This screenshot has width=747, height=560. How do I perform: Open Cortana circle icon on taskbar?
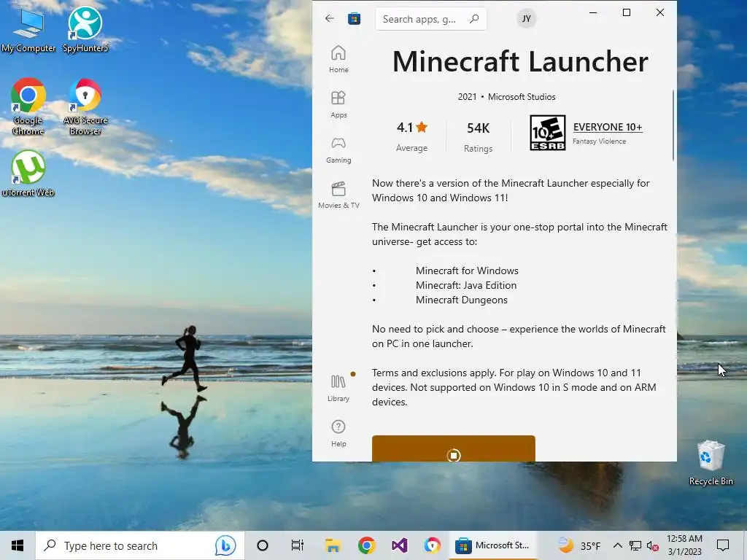pyautogui.click(x=262, y=545)
